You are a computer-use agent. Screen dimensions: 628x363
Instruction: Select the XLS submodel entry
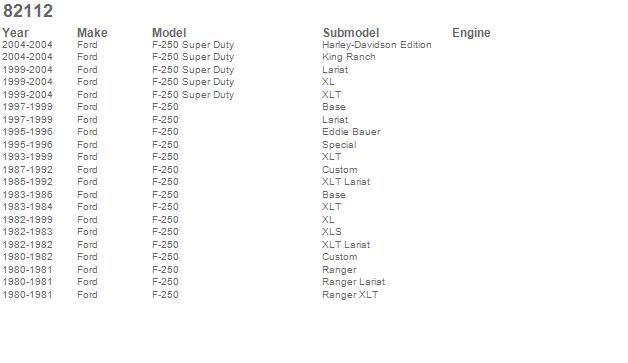coord(332,232)
